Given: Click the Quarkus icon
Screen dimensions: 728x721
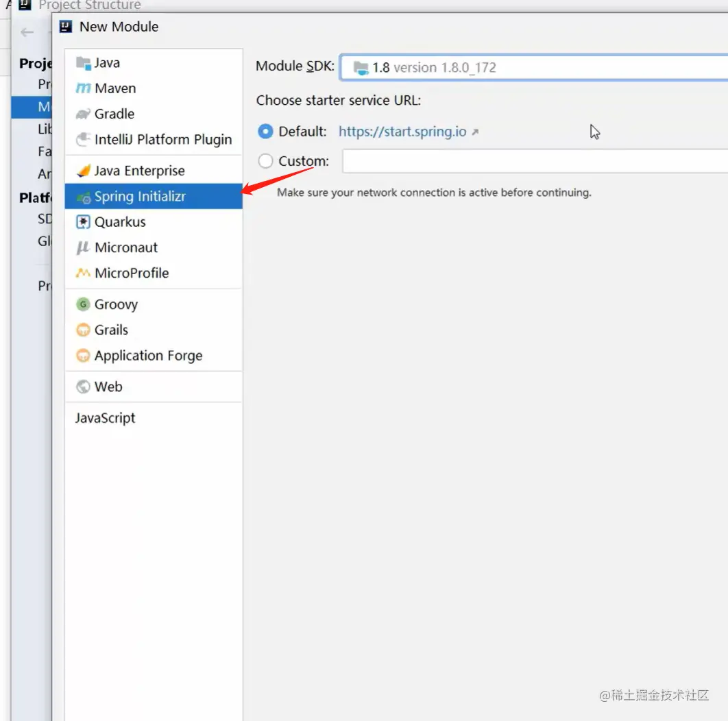Looking at the screenshot, I should pos(83,222).
